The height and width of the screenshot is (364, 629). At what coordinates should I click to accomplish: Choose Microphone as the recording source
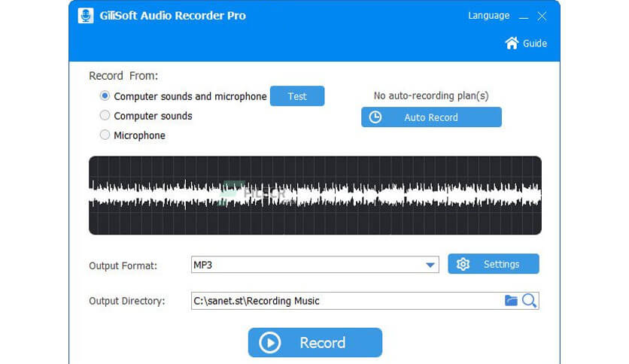point(105,135)
